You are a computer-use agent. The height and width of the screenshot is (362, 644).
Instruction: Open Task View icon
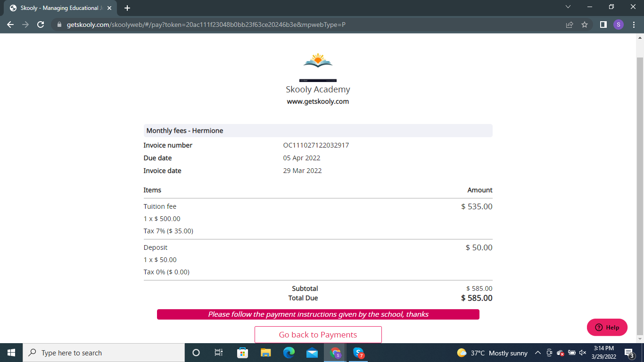point(219,353)
